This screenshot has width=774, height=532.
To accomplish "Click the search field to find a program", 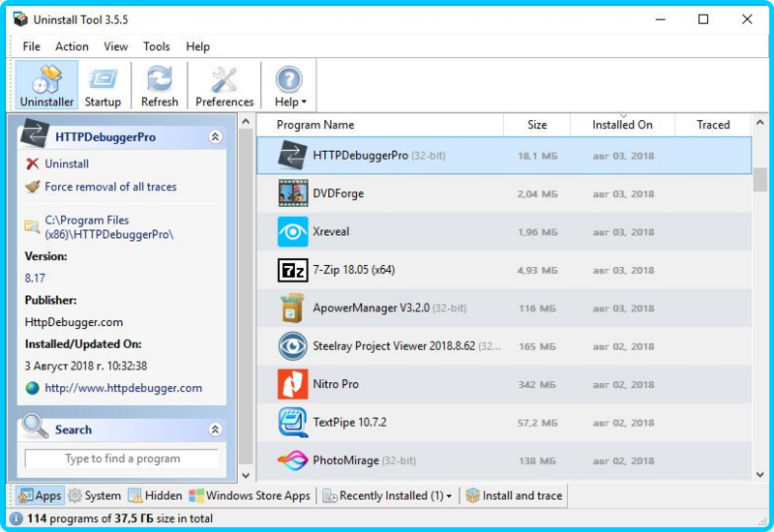I will coord(122,458).
